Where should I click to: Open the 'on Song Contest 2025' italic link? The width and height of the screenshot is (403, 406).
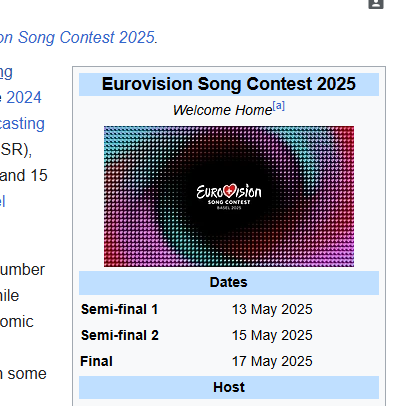(77, 37)
